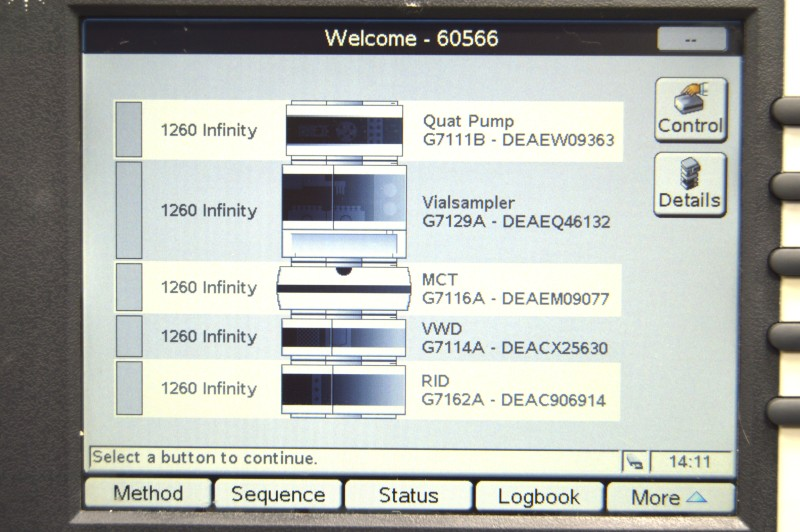The image size is (800, 532).
Task: Click the MCT status indicator box
Action: coord(129,287)
